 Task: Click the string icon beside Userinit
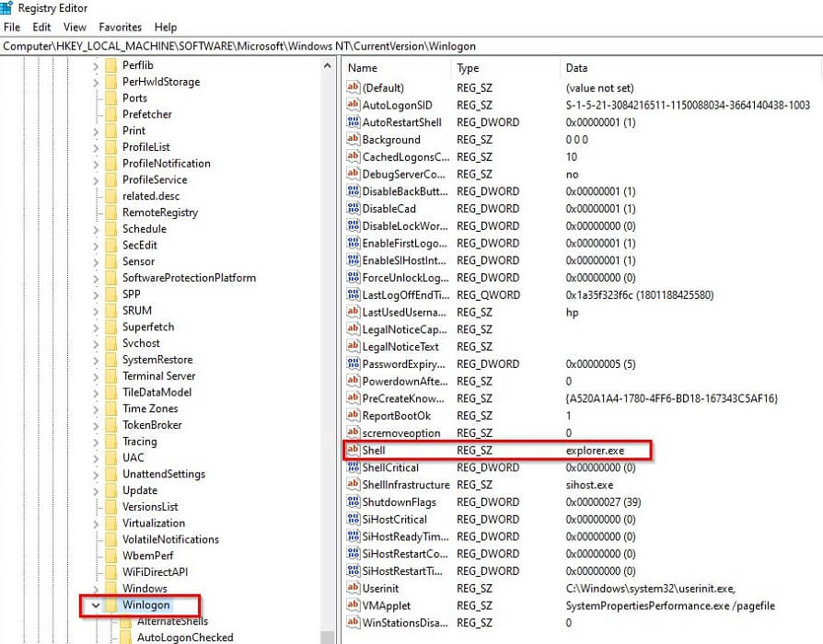click(x=352, y=588)
